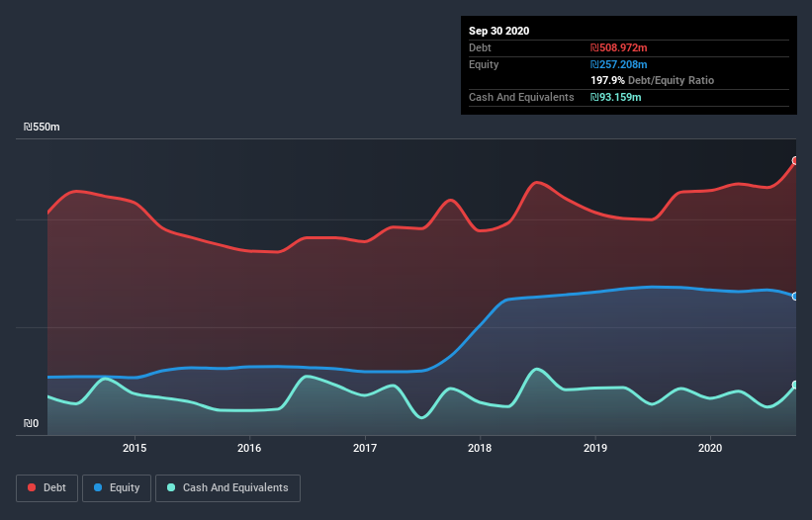Click the blue Equity endpoint marker
This screenshot has width=812, height=520.
click(x=795, y=297)
